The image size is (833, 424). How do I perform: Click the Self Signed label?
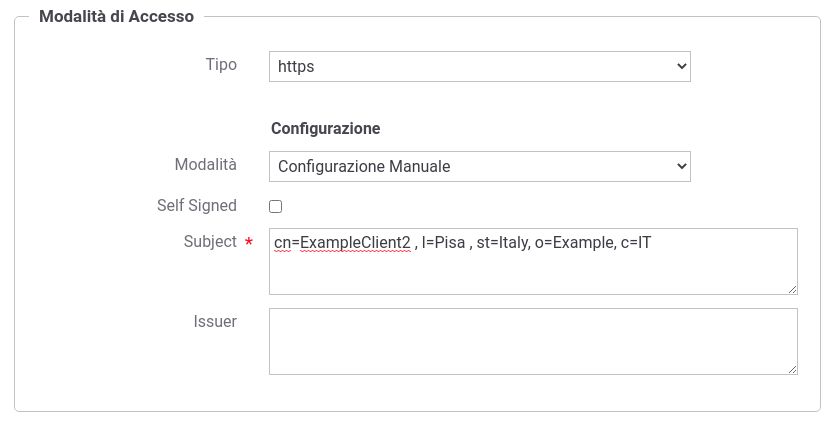click(197, 205)
